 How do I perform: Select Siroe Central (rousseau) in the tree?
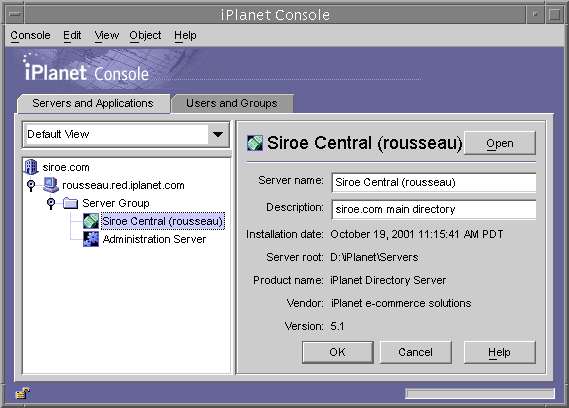[x=163, y=221]
